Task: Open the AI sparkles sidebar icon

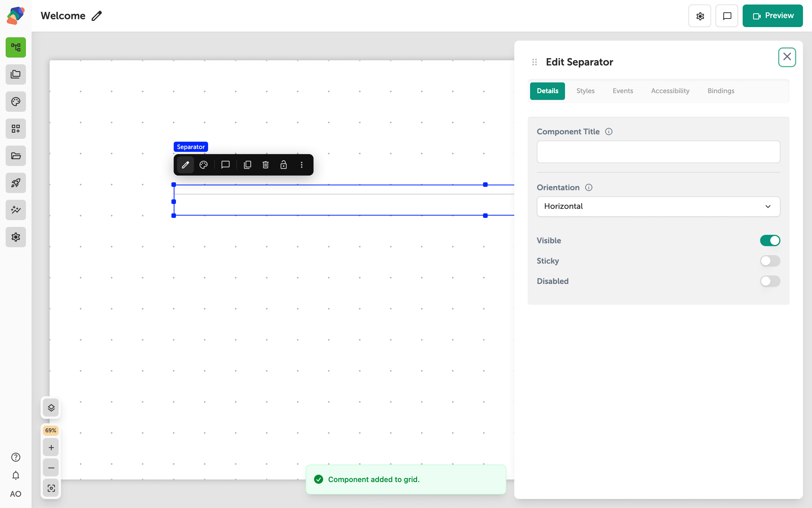Action: click(16, 210)
